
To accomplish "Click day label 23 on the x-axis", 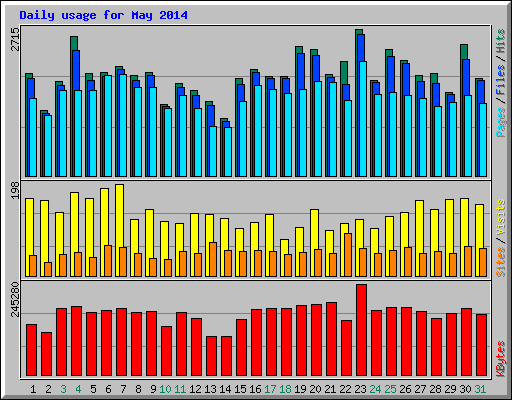I will 360,389.
